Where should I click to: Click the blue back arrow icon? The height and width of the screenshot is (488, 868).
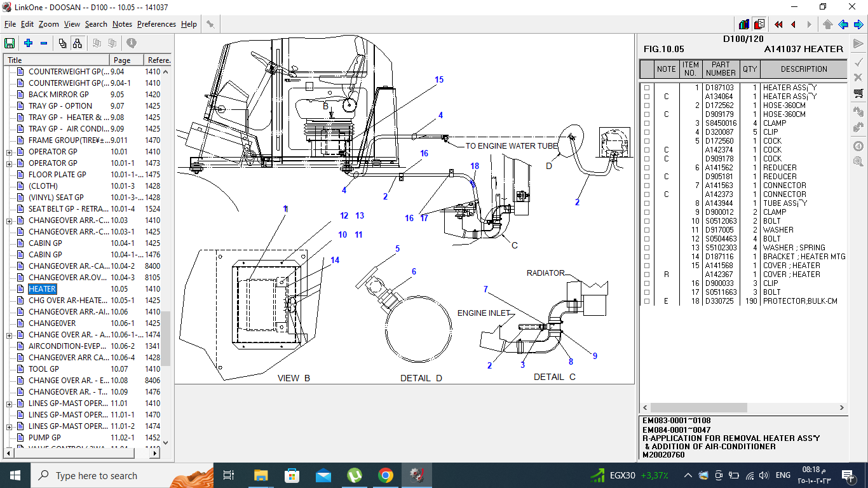[x=843, y=24]
